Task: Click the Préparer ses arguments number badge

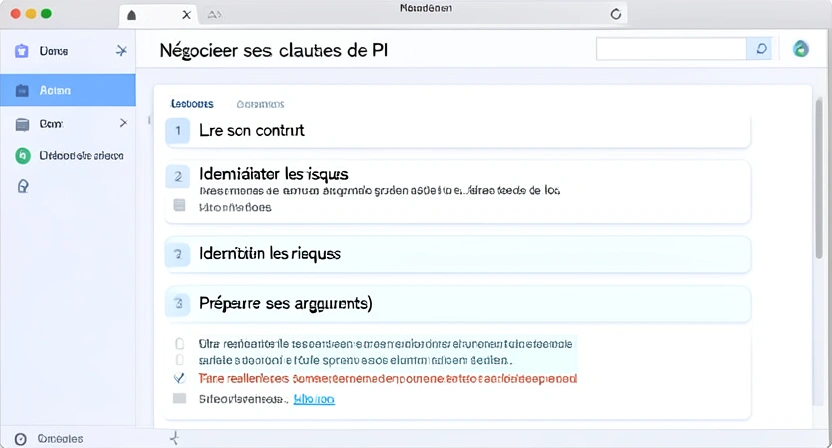Action: click(x=178, y=304)
